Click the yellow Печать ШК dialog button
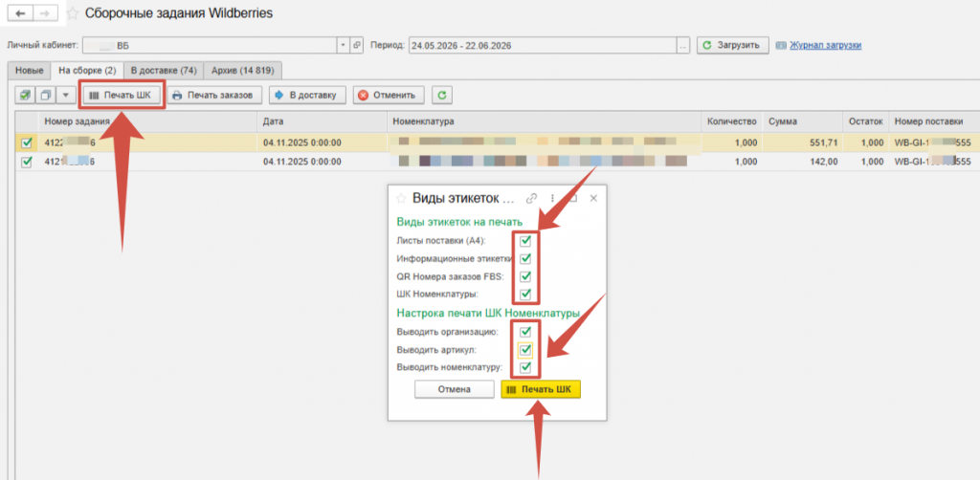 (541, 389)
